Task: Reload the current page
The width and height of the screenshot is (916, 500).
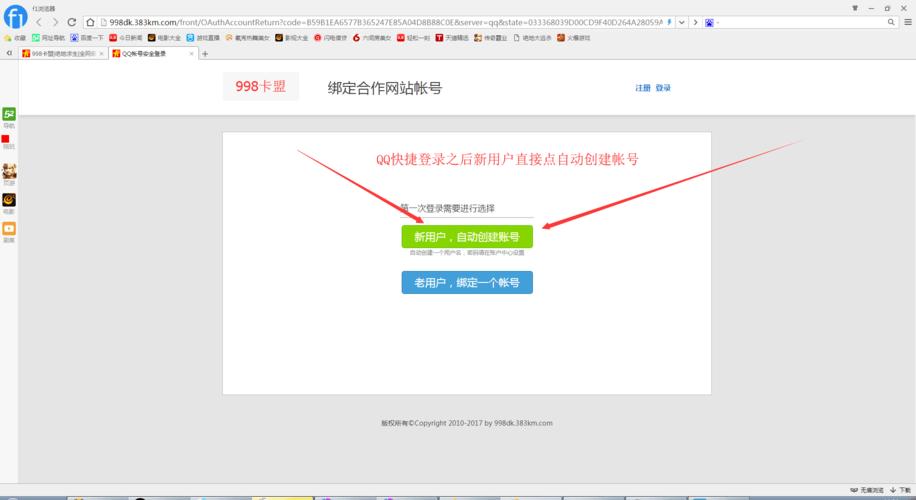Action: tap(72, 22)
